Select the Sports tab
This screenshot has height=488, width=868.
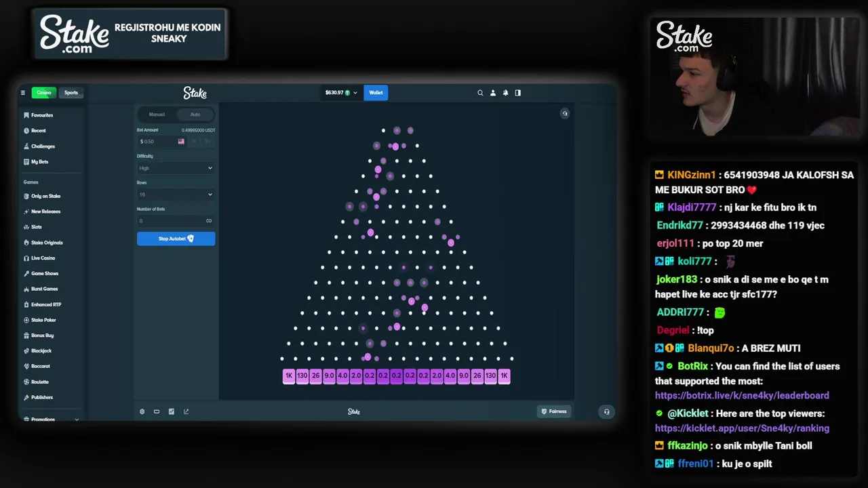coord(71,93)
